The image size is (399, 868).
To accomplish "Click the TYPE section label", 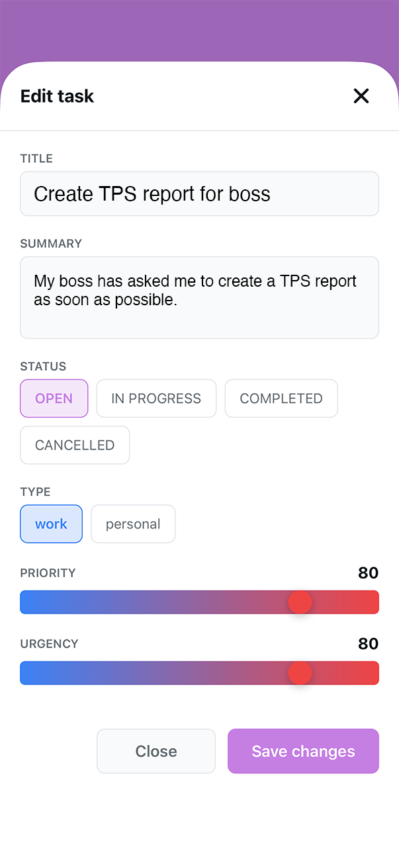I will pos(35,492).
